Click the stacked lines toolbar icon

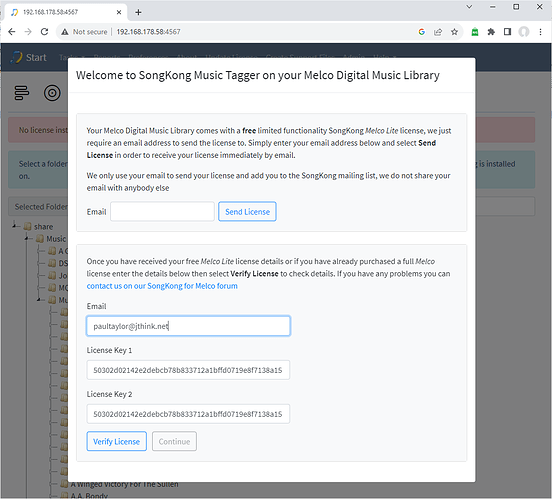[21, 93]
